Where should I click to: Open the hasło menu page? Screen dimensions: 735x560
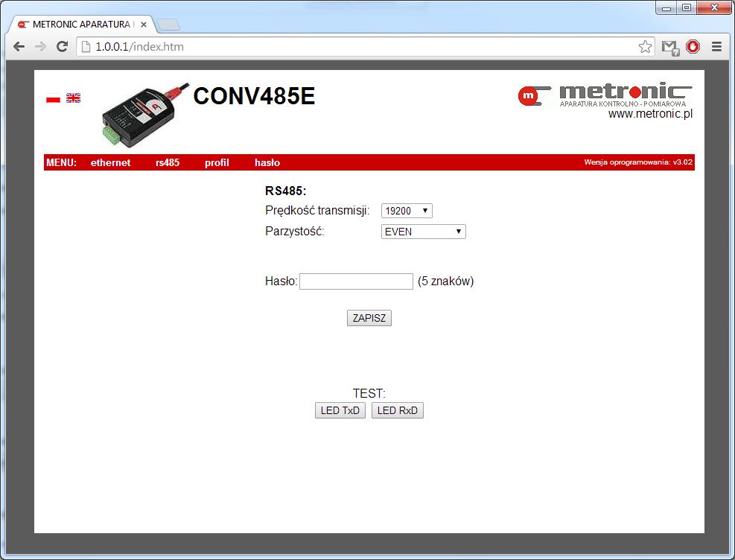point(267,162)
